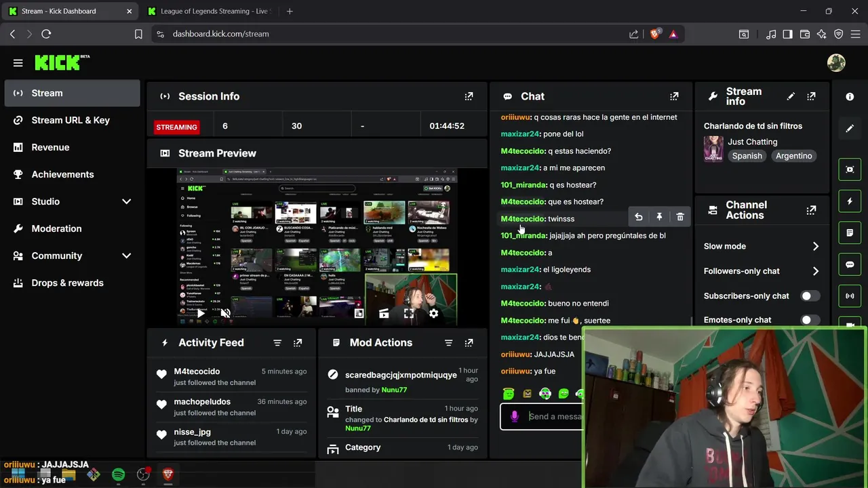This screenshot has height=488, width=868.
Task: Pop out the Channel Actions panel
Action: tap(811, 210)
